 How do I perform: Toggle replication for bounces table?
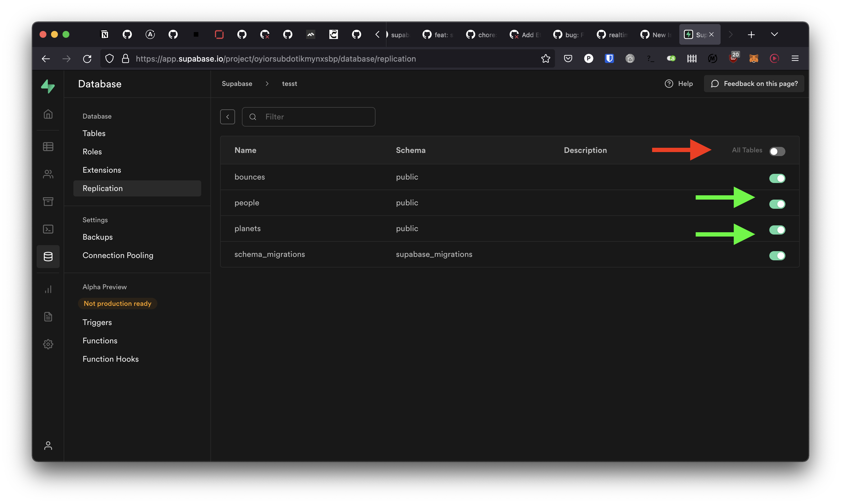tap(777, 178)
